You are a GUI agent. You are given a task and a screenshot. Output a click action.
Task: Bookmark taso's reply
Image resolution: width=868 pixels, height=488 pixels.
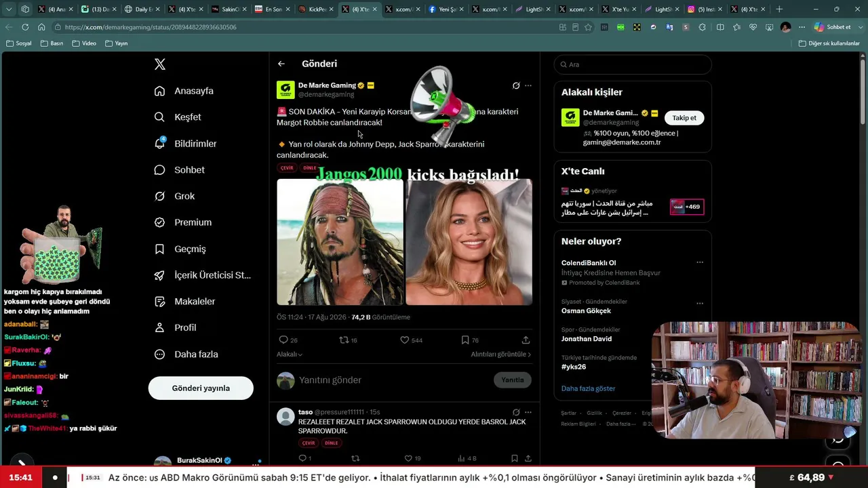515,459
